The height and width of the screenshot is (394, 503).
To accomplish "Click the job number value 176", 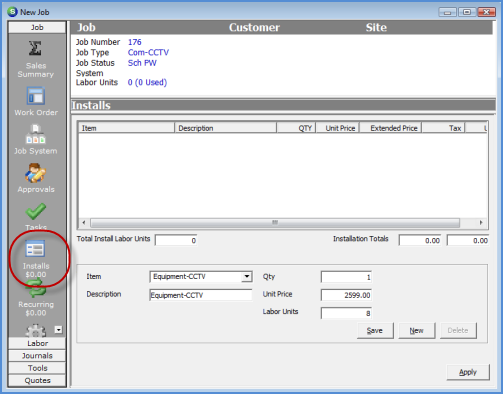I will tap(135, 42).
